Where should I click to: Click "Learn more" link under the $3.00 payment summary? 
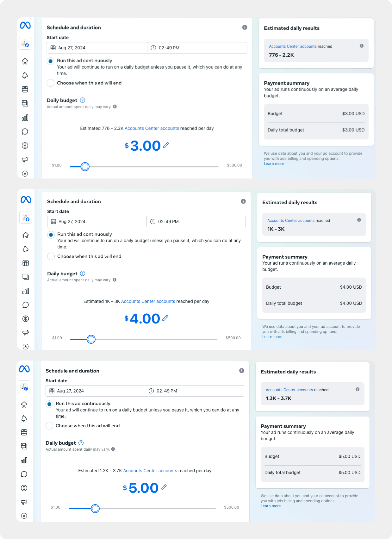point(274,164)
